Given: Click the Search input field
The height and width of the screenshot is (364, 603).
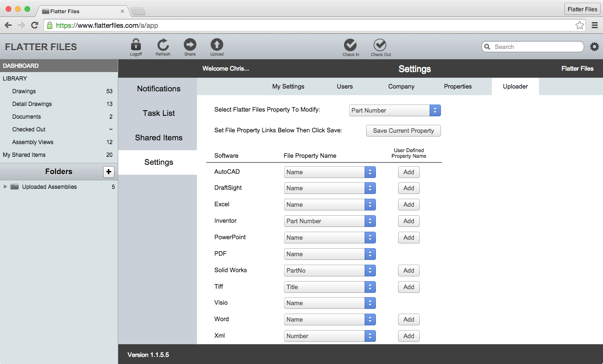Looking at the screenshot, I should (x=533, y=47).
